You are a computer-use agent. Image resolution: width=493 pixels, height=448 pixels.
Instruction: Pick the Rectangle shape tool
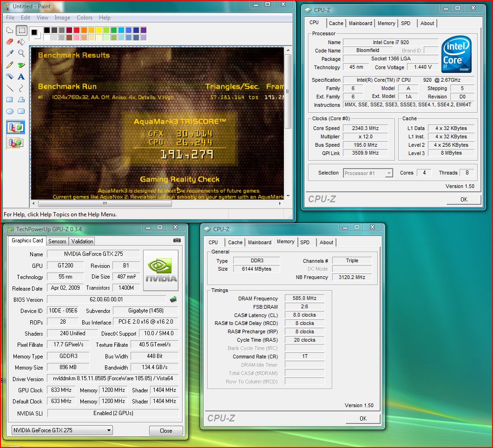click(x=10, y=100)
